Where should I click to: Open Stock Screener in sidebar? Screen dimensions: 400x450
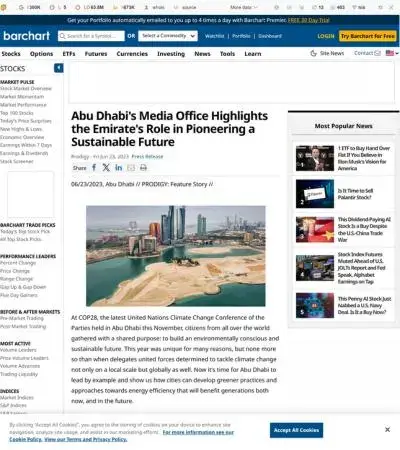(x=17, y=161)
